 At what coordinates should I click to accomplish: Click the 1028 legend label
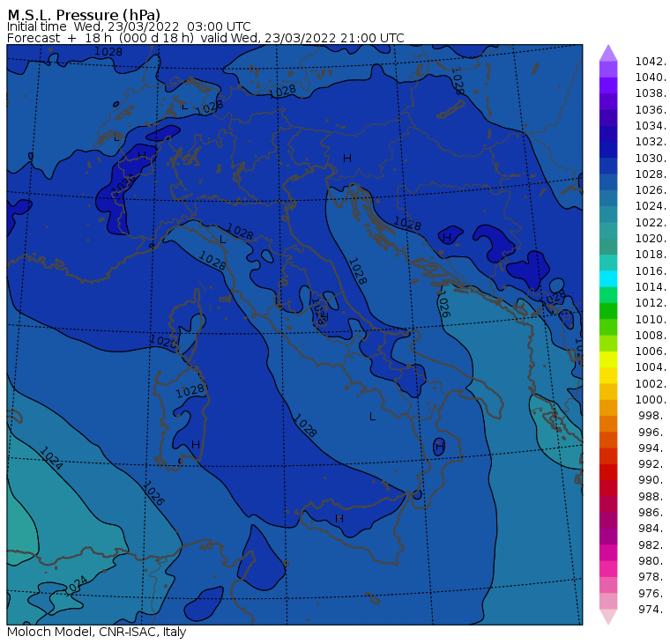click(x=651, y=174)
